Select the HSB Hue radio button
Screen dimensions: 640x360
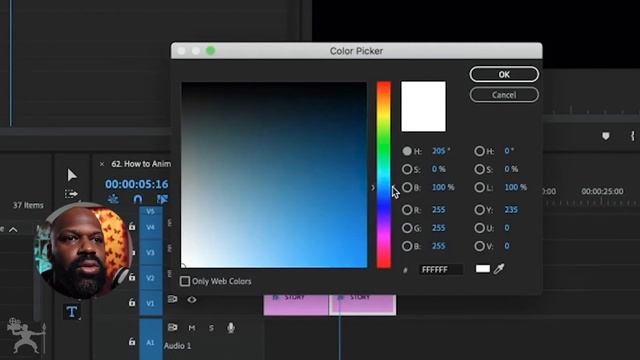click(x=407, y=151)
